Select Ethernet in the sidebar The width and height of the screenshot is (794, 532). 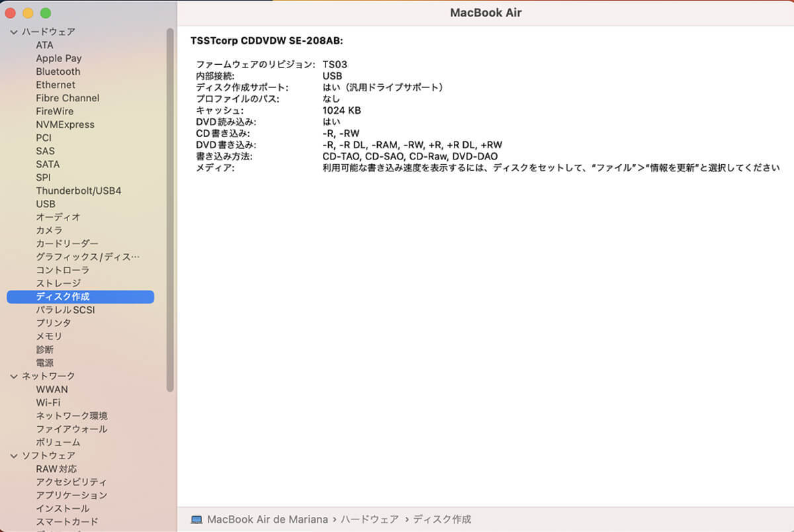coord(56,85)
